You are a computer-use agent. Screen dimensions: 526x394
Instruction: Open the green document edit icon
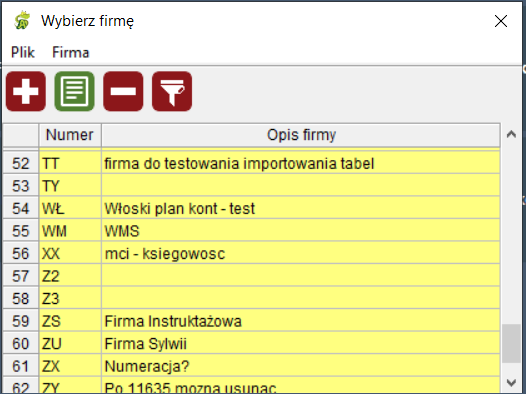click(74, 91)
